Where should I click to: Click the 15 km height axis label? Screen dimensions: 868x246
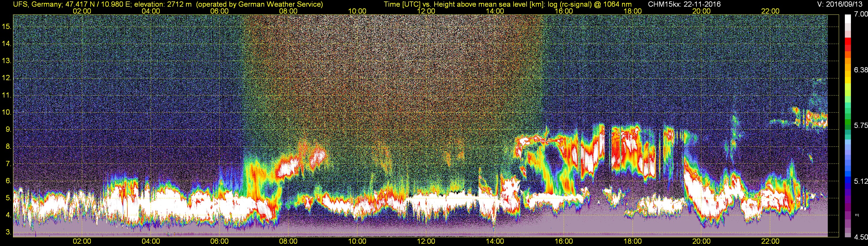(x=6, y=27)
